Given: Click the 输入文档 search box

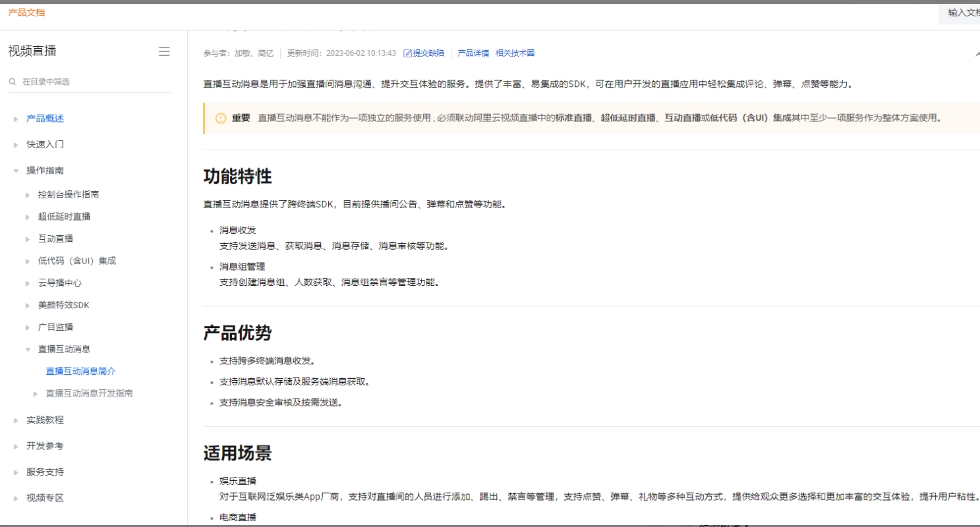Looking at the screenshot, I should click(x=960, y=13).
